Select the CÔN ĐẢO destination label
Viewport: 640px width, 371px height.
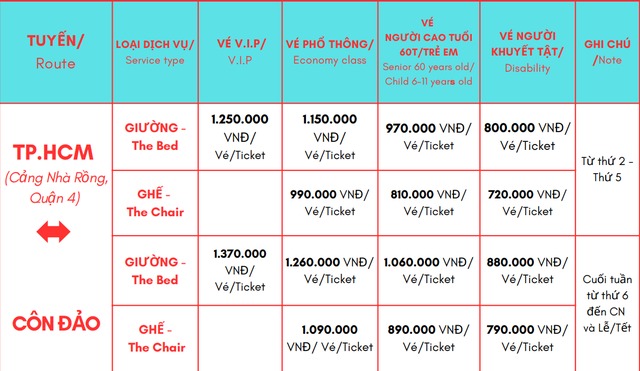[x=56, y=324]
